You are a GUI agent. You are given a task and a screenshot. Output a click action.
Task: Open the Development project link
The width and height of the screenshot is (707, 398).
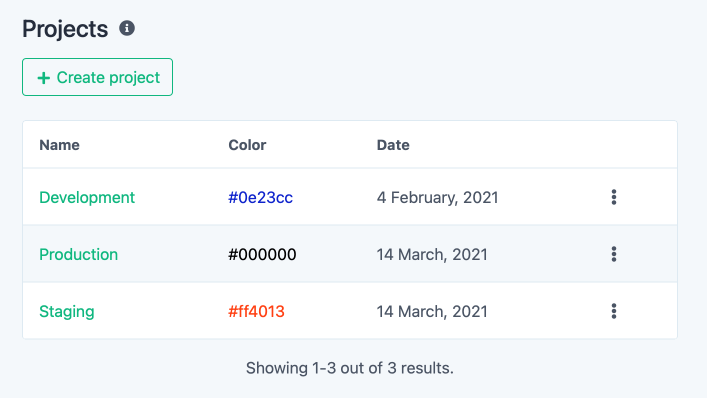click(87, 197)
